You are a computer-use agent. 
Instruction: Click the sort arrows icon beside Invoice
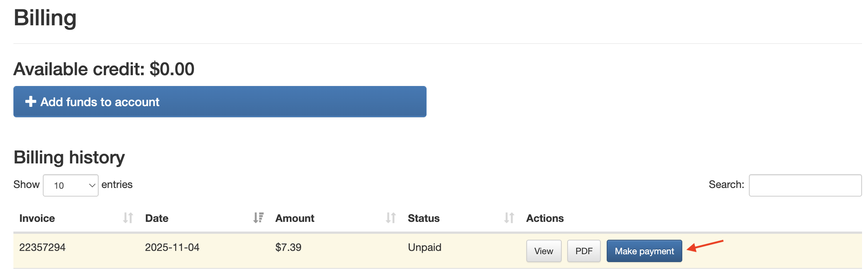128,218
